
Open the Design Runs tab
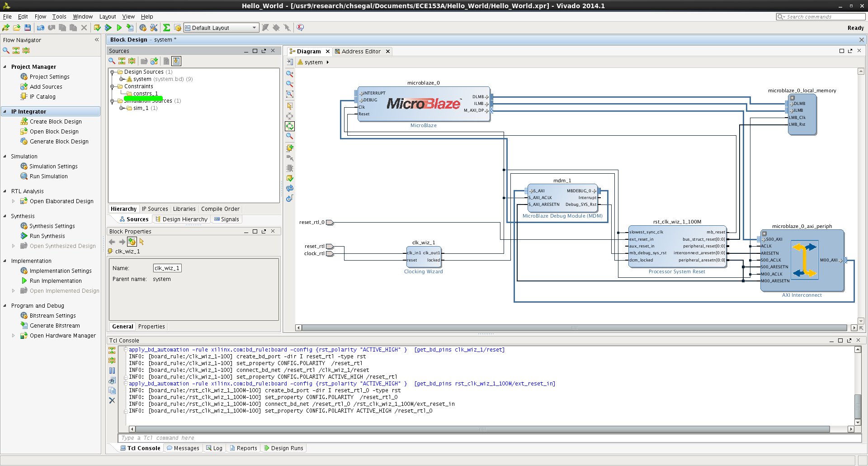pyautogui.click(x=283, y=448)
